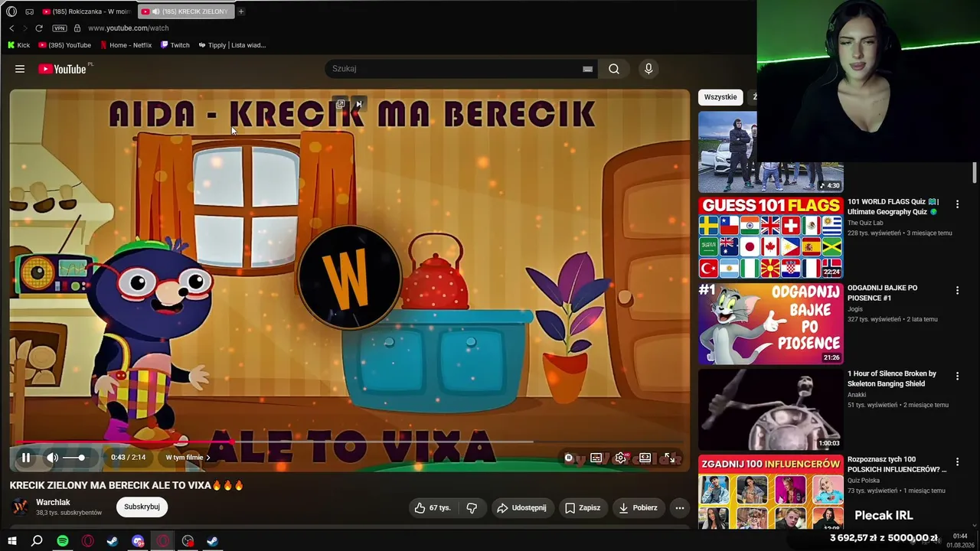
Task: Toggle subtitles in the player
Action: [596, 458]
